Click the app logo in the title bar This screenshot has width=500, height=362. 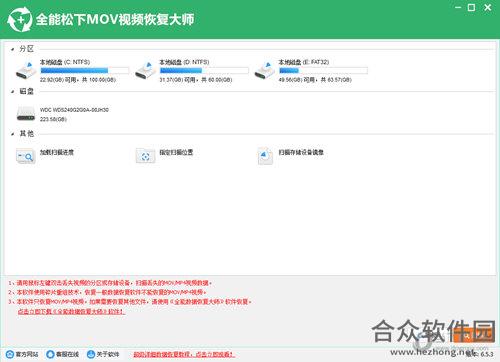(x=20, y=19)
